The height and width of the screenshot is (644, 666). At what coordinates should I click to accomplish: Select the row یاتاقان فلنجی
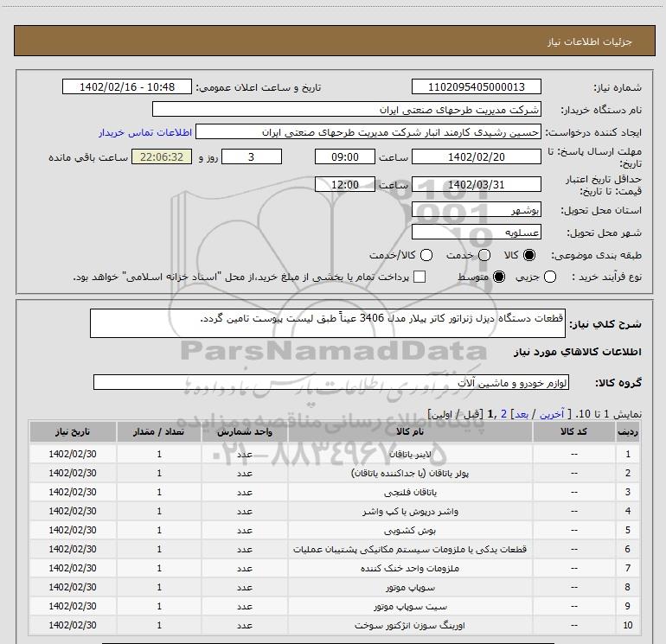coord(334,492)
